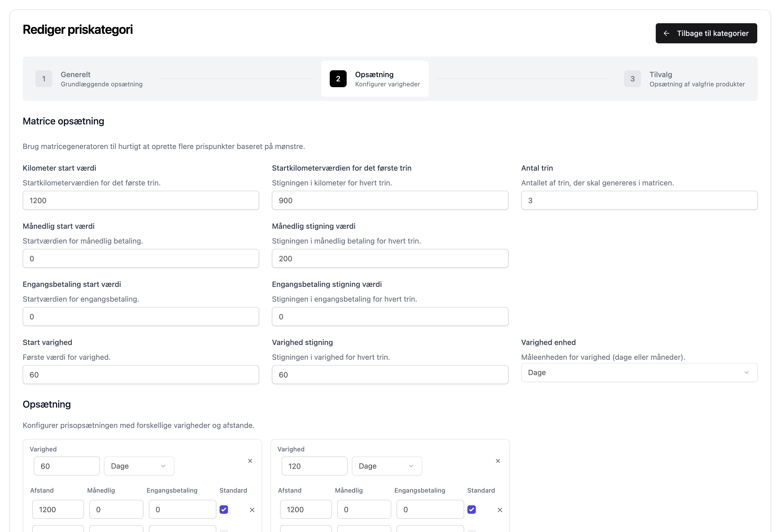Select the Varighed stigning input field

390,375
